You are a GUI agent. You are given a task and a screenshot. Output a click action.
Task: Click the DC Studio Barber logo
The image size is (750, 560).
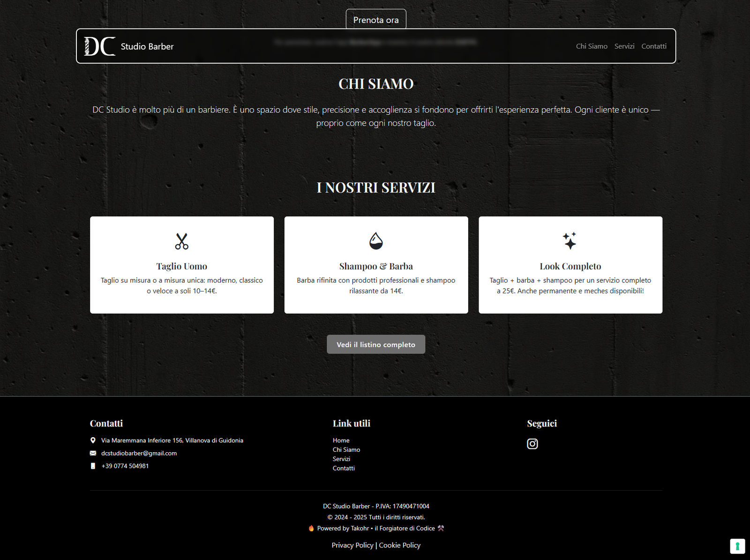click(x=129, y=46)
